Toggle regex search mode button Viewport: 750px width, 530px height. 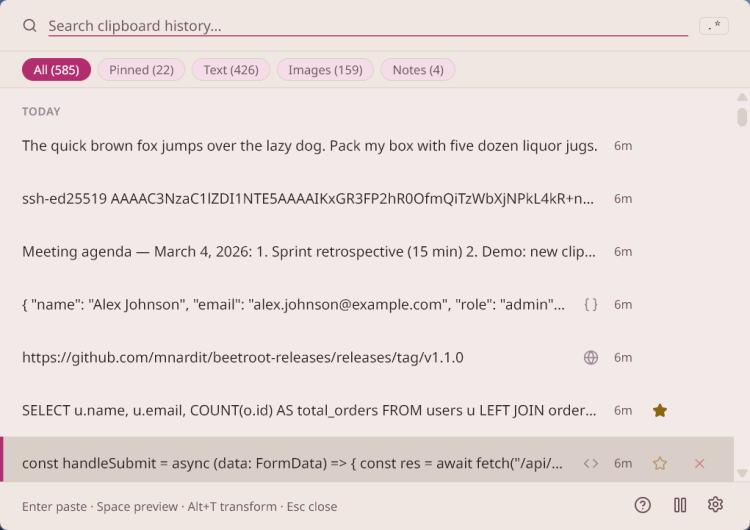tap(714, 26)
